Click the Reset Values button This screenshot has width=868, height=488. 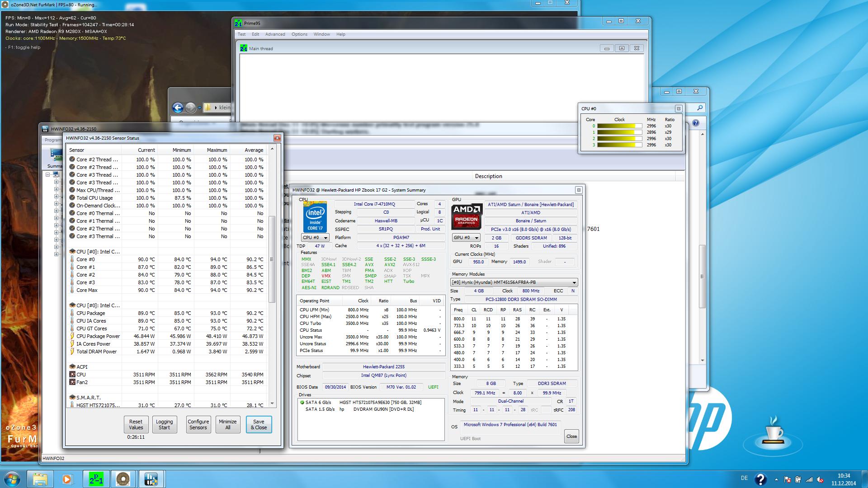(136, 424)
